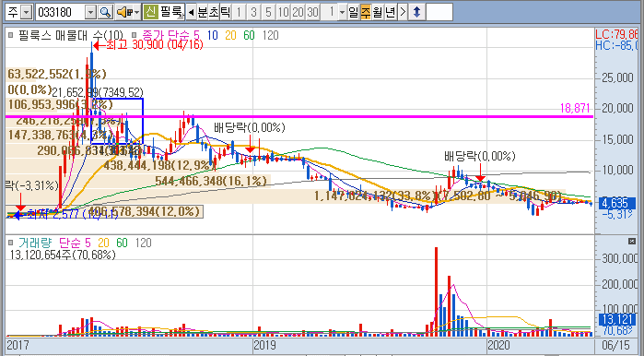Click the green 신 badge icon
The width and height of the screenshot is (644, 356).
click(x=151, y=12)
